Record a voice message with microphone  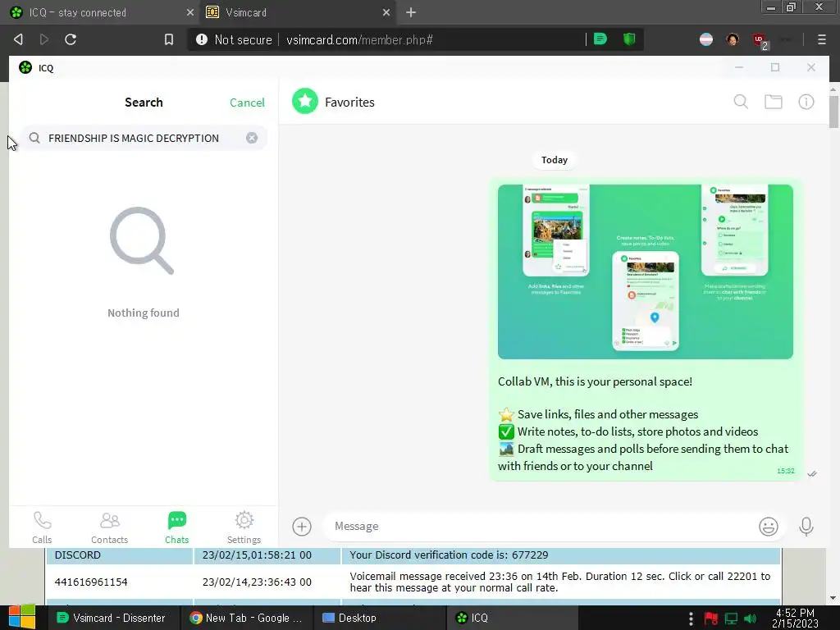806,526
